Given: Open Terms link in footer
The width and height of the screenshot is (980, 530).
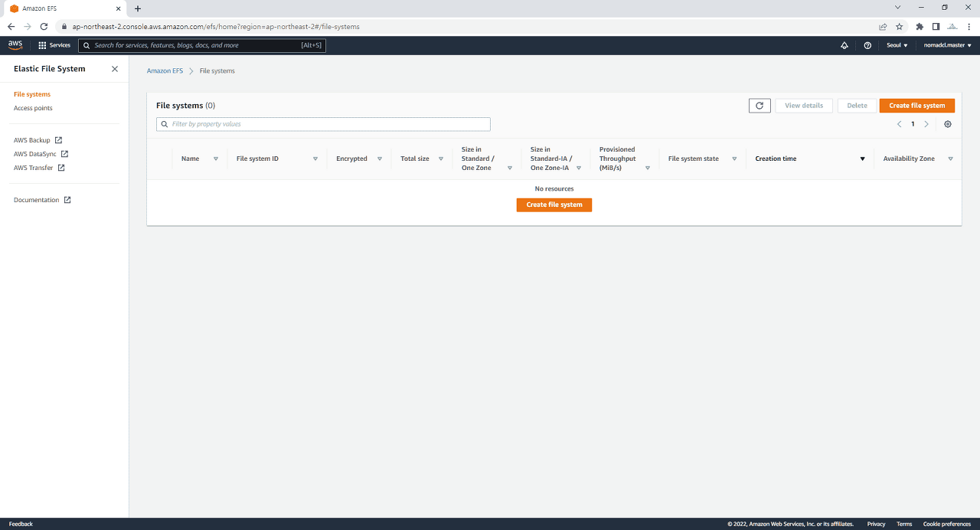Looking at the screenshot, I should point(904,524).
